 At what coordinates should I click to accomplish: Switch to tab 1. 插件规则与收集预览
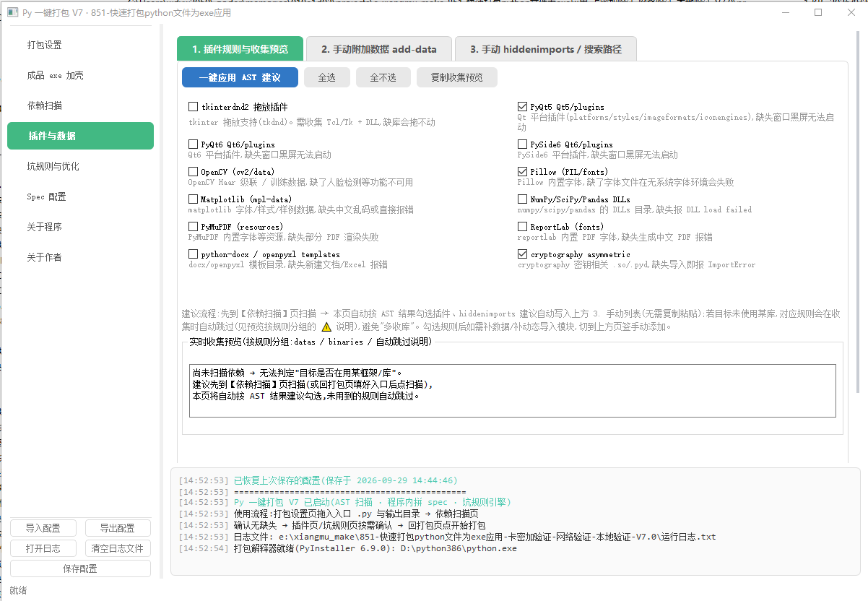tap(240, 49)
